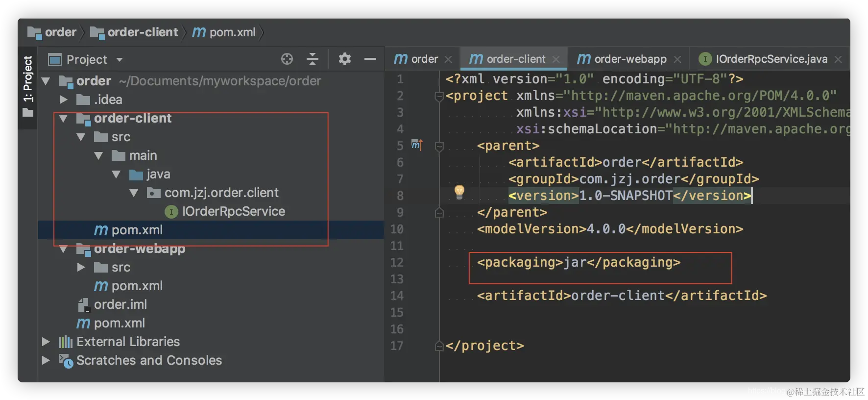Close the order-webapp editor tab
Viewport: 868px width, 400px height.
click(x=677, y=59)
